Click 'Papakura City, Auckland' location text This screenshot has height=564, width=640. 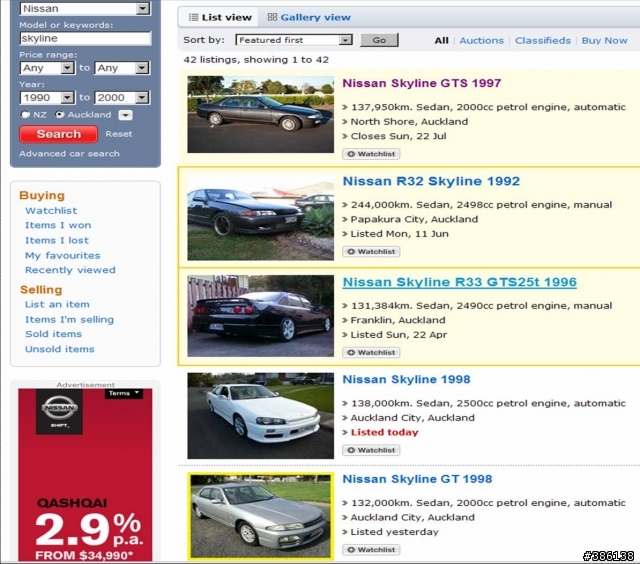click(414, 219)
